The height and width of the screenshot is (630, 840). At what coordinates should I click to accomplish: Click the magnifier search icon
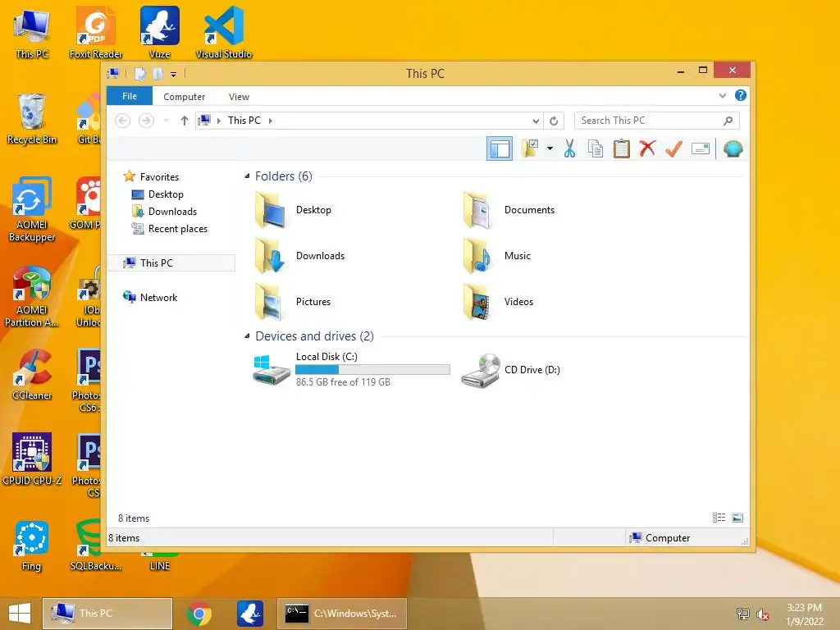(728, 121)
